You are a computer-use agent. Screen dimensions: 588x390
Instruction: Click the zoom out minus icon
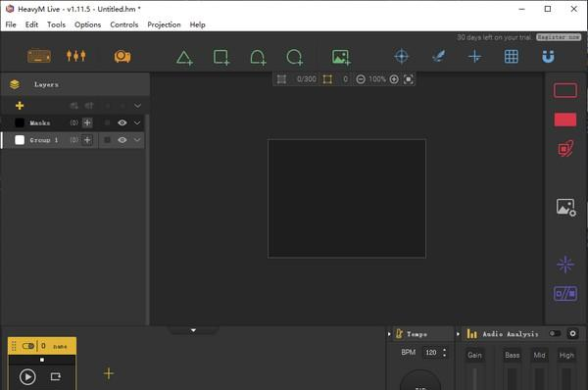[361, 79]
